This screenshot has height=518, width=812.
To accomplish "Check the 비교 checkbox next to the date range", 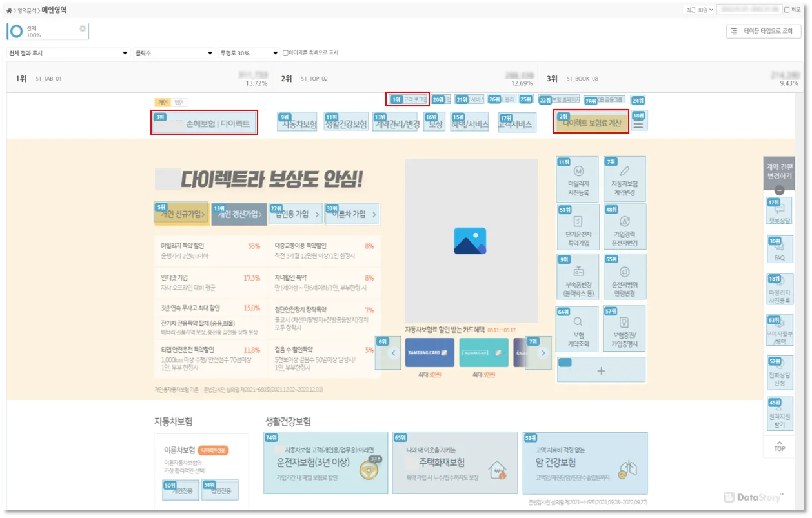I will pos(786,10).
